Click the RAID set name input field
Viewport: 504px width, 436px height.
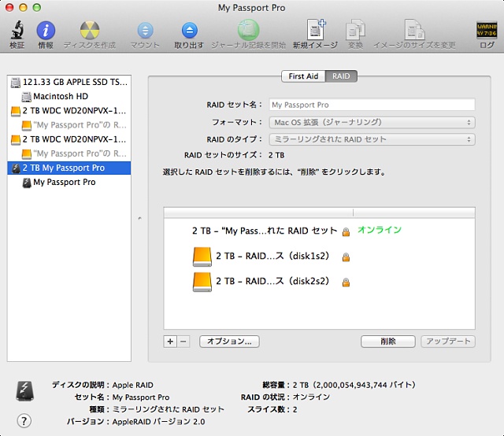(x=372, y=105)
